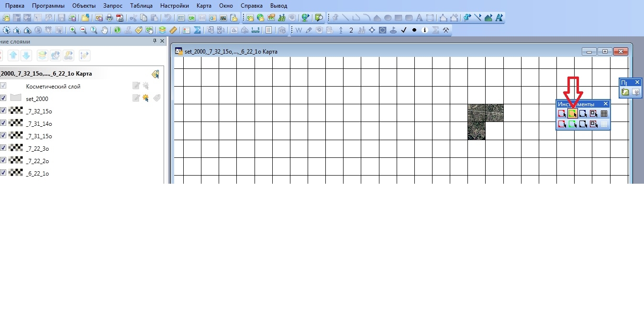
Task: Uncheck visibility of layer _7_32_15o
Action: point(3,111)
